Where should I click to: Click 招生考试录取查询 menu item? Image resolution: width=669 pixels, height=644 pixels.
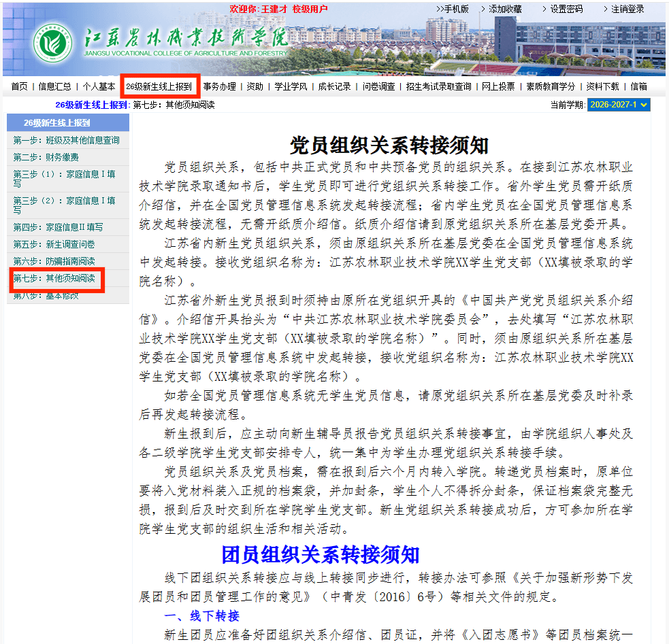pos(438,86)
